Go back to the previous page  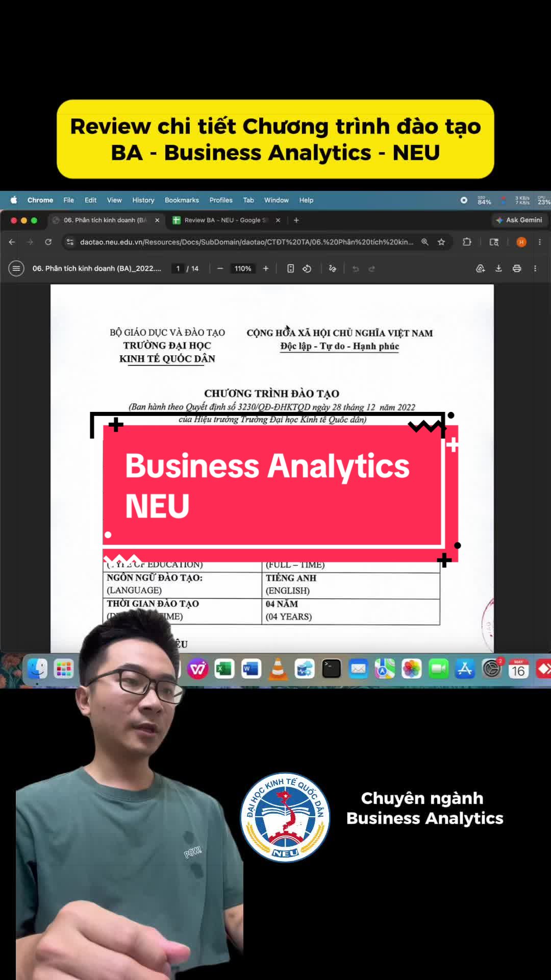click(12, 242)
